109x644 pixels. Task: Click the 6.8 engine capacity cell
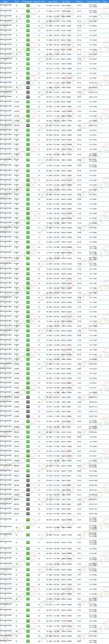(x=39, y=360)
